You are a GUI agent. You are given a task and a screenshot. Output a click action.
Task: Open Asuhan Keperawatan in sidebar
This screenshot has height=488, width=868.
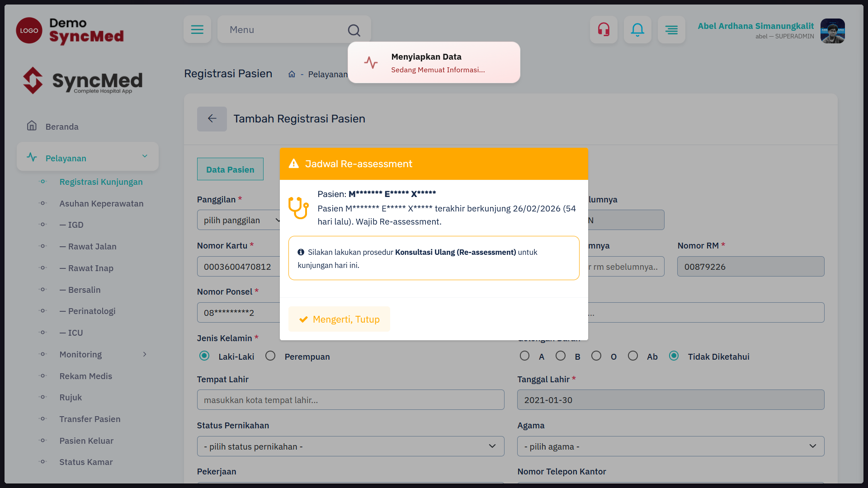click(x=101, y=203)
